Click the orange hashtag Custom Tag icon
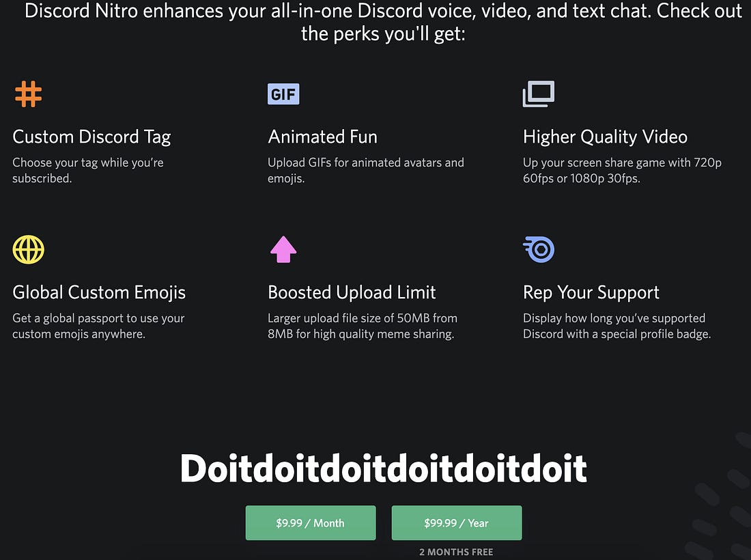This screenshot has width=751, height=560. click(28, 94)
